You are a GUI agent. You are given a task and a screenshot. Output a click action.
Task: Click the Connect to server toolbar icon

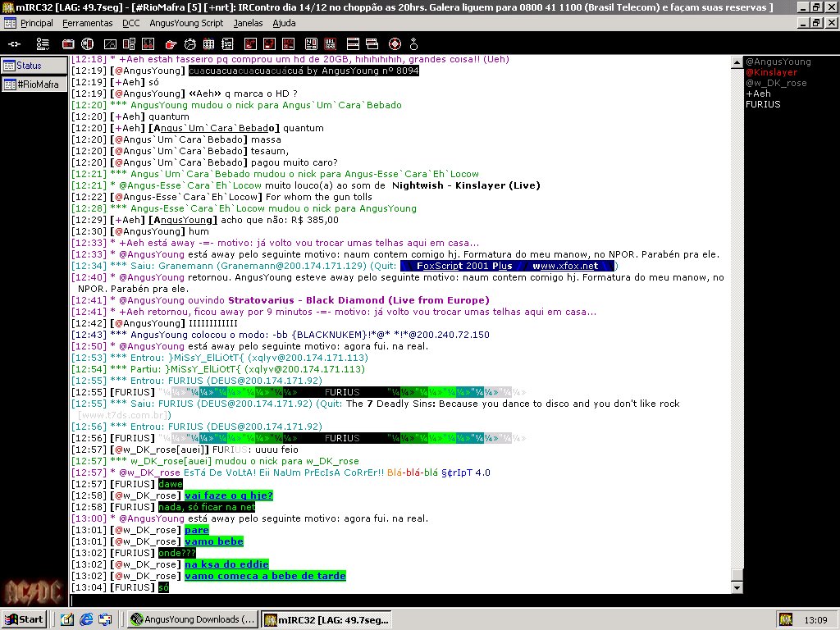click(x=15, y=44)
